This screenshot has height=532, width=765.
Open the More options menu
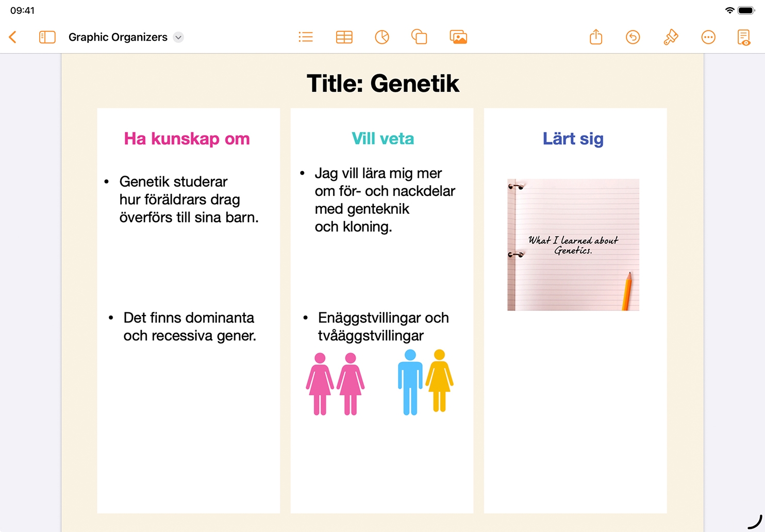(708, 37)
